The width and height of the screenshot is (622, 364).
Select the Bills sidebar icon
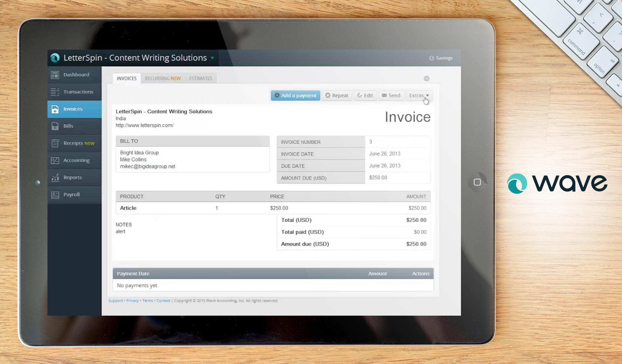[x=55, y=126]
